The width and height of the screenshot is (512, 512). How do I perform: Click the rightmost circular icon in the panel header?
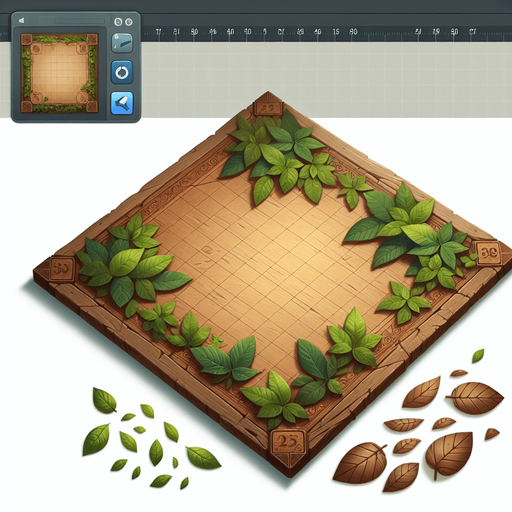click(129, 22)
